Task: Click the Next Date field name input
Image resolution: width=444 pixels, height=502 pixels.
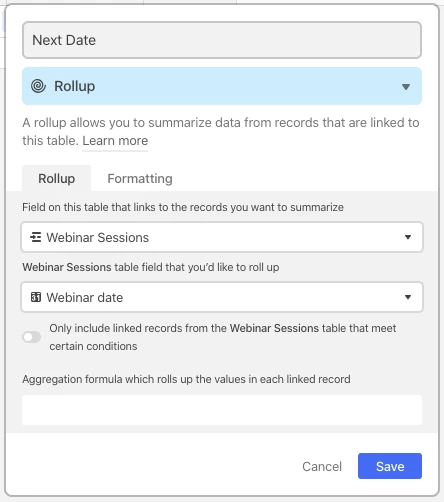Action: [x=222, y=40]
